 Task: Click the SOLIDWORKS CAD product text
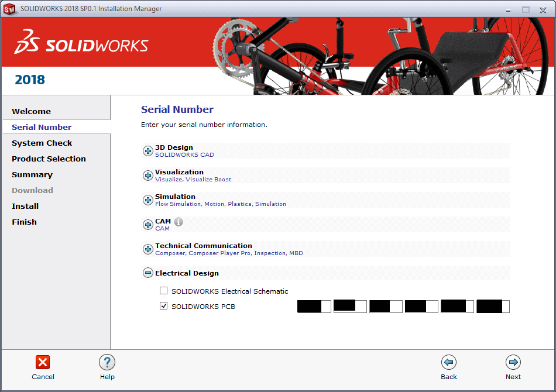pyautogui.click(x=184, y=155)
